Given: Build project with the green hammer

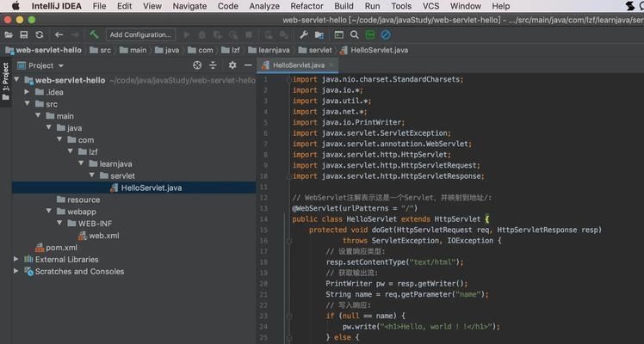Looking at the screenshot, I should point(94,34).
